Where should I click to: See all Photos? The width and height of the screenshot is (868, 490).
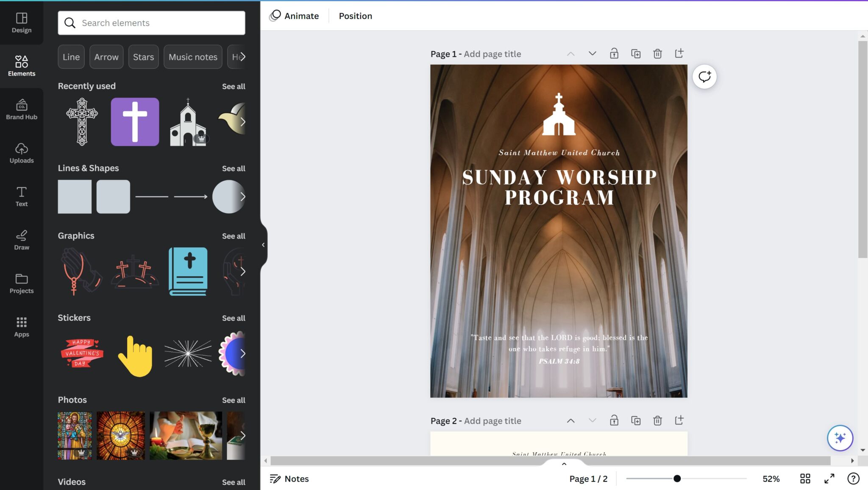[x=234, y=400]
